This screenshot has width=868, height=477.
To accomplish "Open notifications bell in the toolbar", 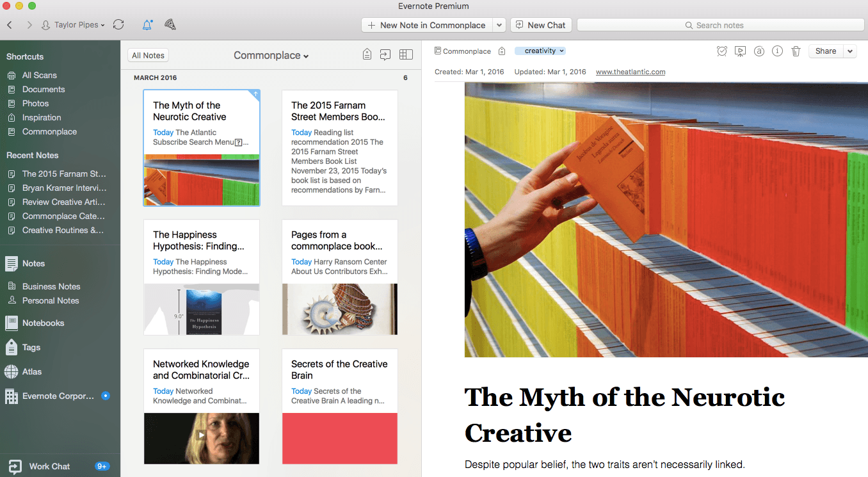I will 147,25.
